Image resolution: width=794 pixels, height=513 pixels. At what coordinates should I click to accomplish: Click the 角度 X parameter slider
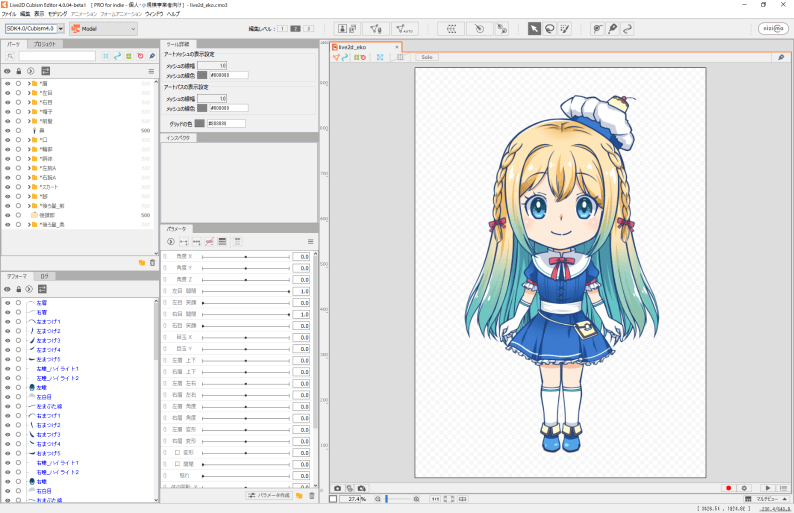coord(246,257)
